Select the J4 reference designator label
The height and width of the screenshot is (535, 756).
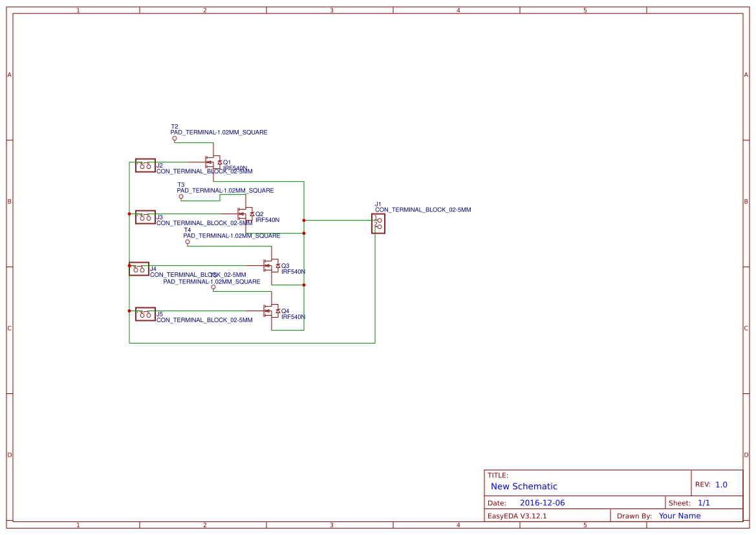click(153, 268)
